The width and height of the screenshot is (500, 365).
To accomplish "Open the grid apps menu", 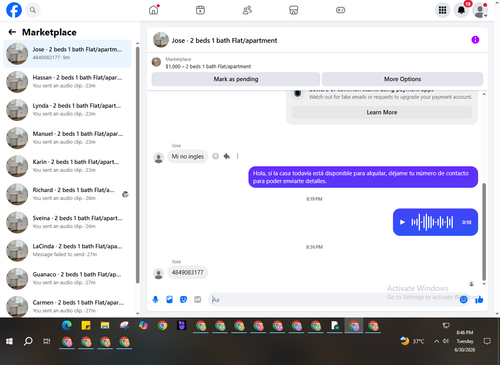I will (442, 10).
